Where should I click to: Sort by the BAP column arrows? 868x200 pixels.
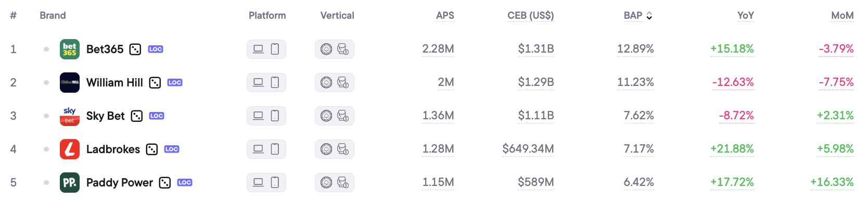point(649,16)
